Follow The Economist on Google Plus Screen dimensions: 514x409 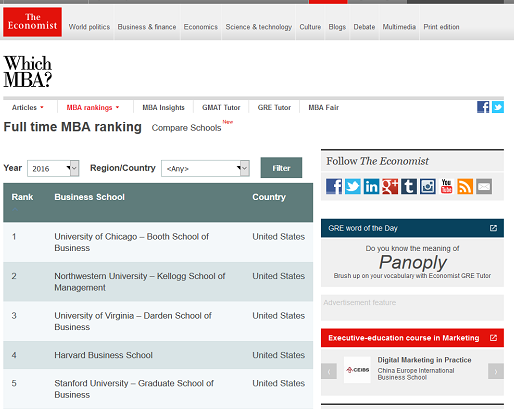[x=390, y=186]
